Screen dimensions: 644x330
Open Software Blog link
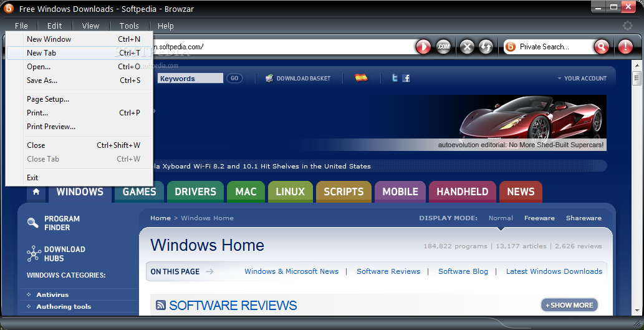coord(463,271)
